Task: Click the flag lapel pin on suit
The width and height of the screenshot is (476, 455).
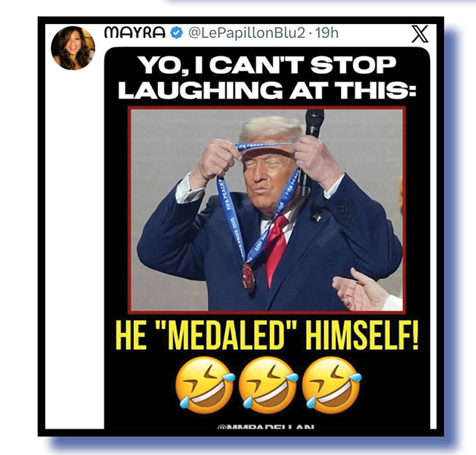Action: click(318, 216)
